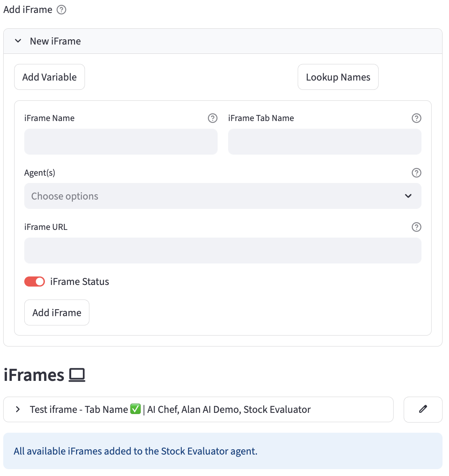Click into the iFrame URL field
Viewport: 449px width, 476px height.
pos(222,251)
